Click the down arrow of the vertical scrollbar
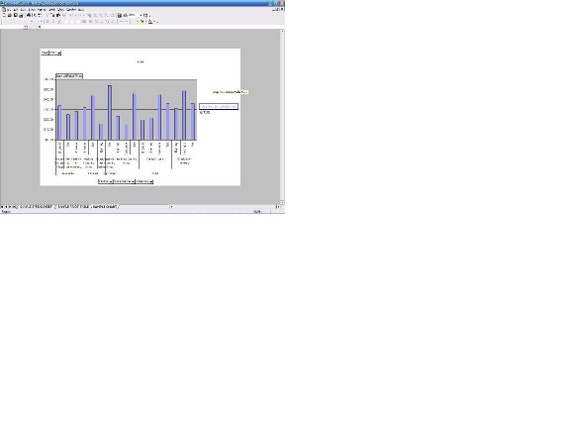The height and width of the screenshot is (428, 570). pyautogui.click(x=282, y=202)
